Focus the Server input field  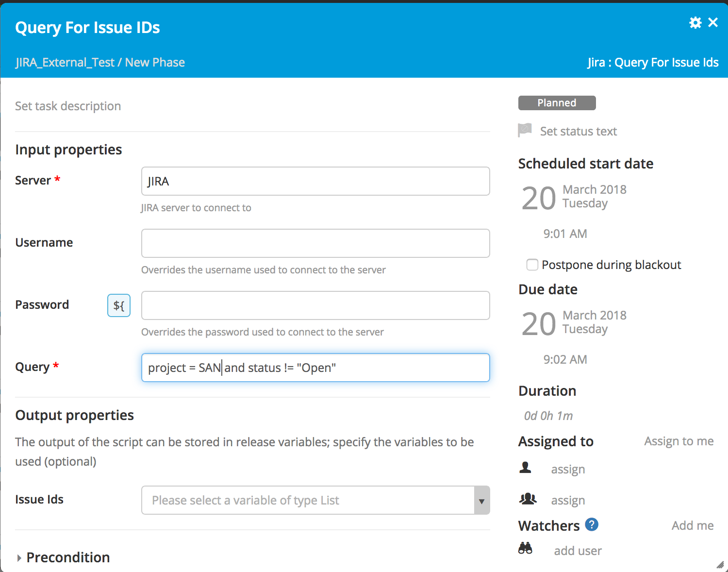point(315,181)
